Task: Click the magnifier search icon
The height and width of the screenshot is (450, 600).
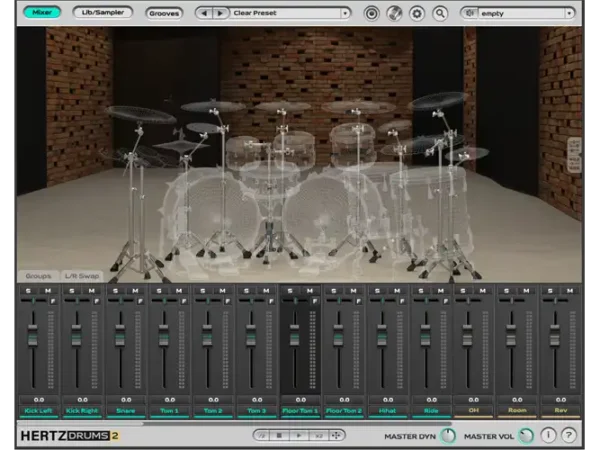Action: [440, 14]
